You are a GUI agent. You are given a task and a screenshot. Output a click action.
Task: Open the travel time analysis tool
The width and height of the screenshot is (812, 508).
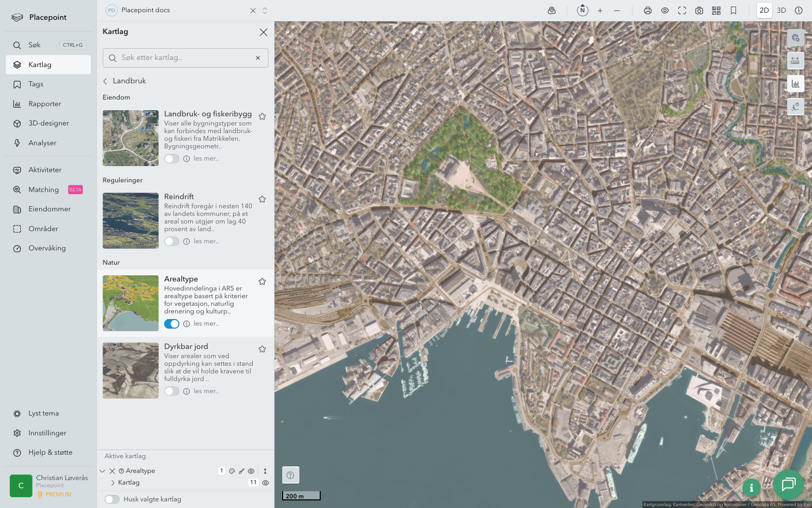tap(795, 106)
